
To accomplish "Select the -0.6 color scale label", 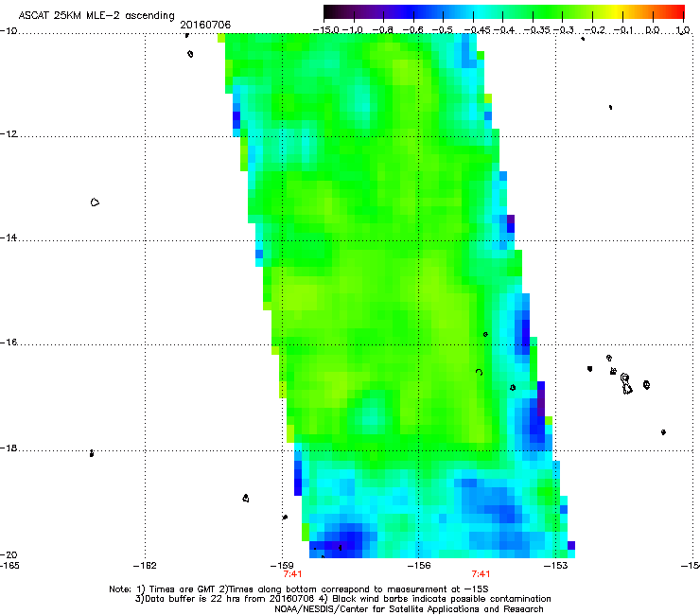I will [413, 30].
